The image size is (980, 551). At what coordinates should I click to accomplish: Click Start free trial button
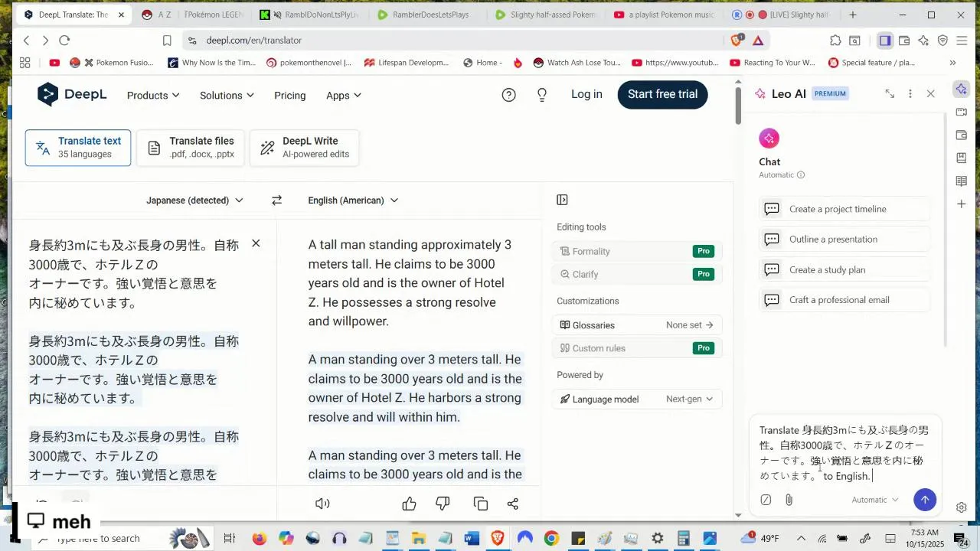pos(662,94)
